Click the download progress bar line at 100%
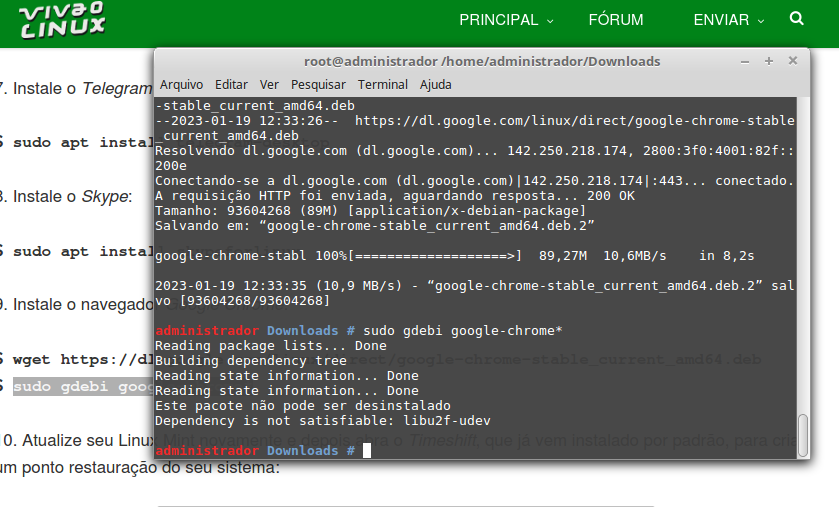This screenshot has width=839, height=507. 455,256
